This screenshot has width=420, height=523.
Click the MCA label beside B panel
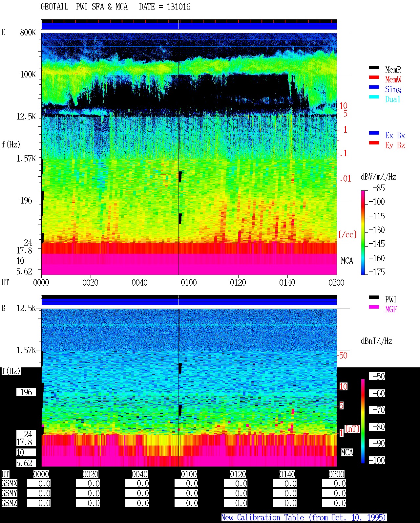pos(347,452)
